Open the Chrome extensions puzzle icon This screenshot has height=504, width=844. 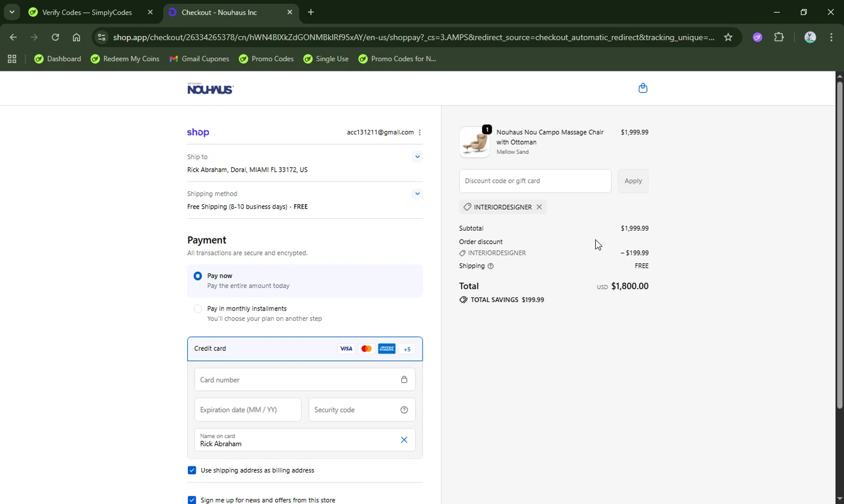[x=779, y=37]
